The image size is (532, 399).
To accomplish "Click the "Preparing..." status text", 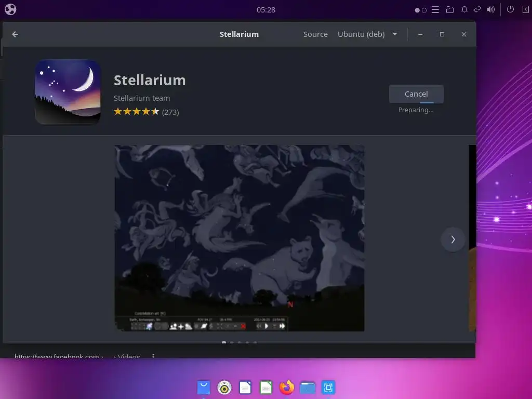I will point(416,110).
